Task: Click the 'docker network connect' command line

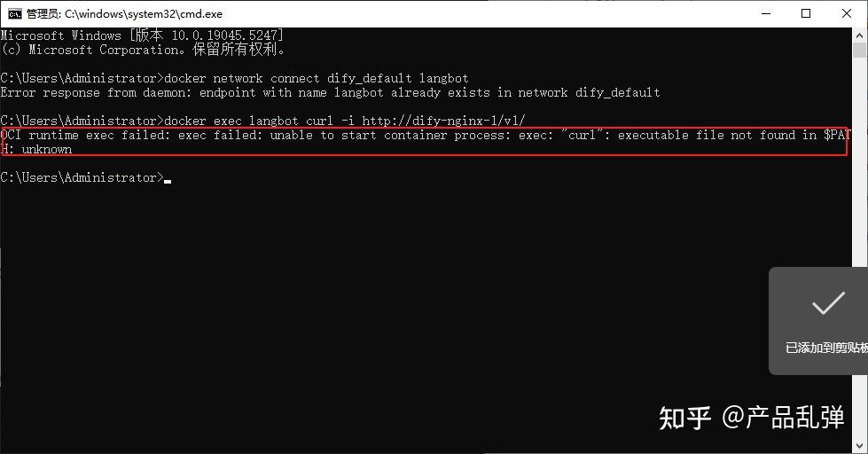Action: coord(317,78)
